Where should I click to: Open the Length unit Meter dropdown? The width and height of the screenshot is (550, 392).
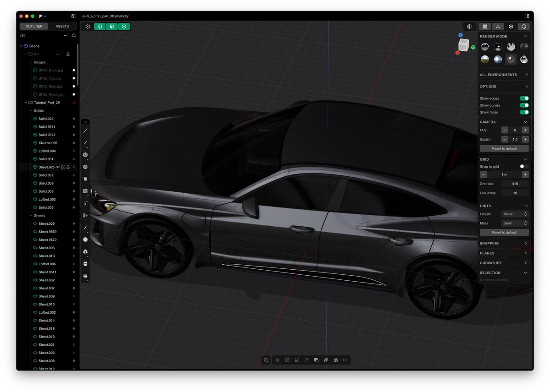coord(515,214)
